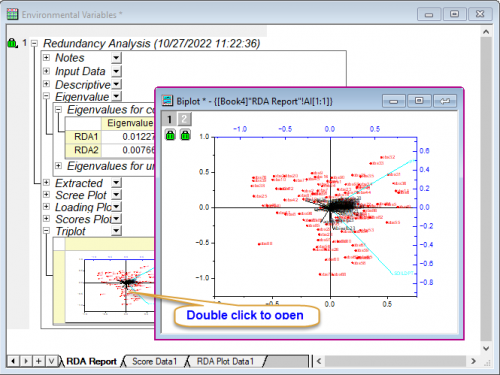Viewport: 500px width, 375px height.
Task: Click the workbook icon in Environmental Variables title bar
Action: [x=12, y=14]
